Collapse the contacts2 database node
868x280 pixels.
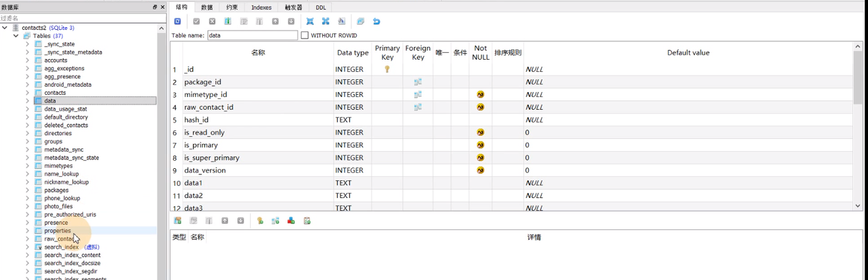[6, 28]
